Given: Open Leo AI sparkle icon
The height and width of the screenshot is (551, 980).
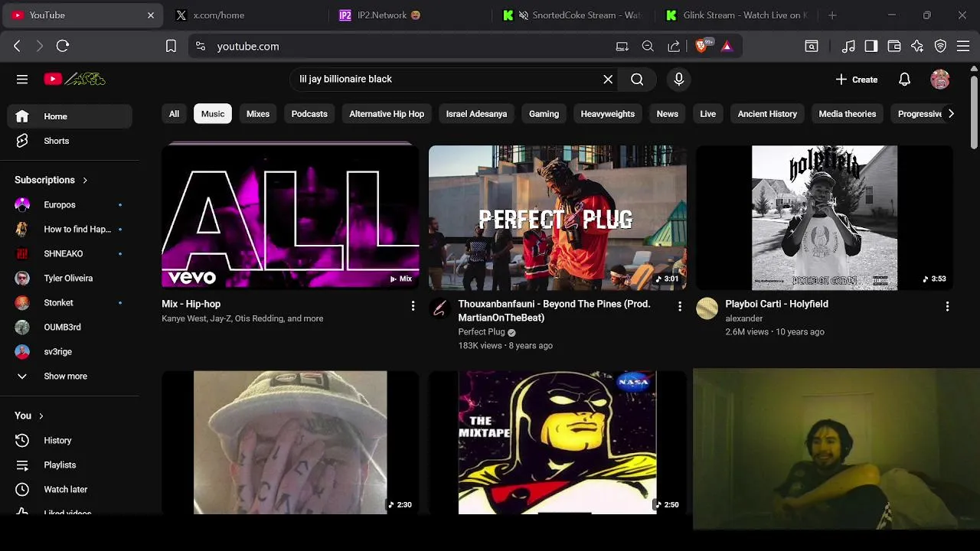Looking at the screenshot, I should 917,46.
